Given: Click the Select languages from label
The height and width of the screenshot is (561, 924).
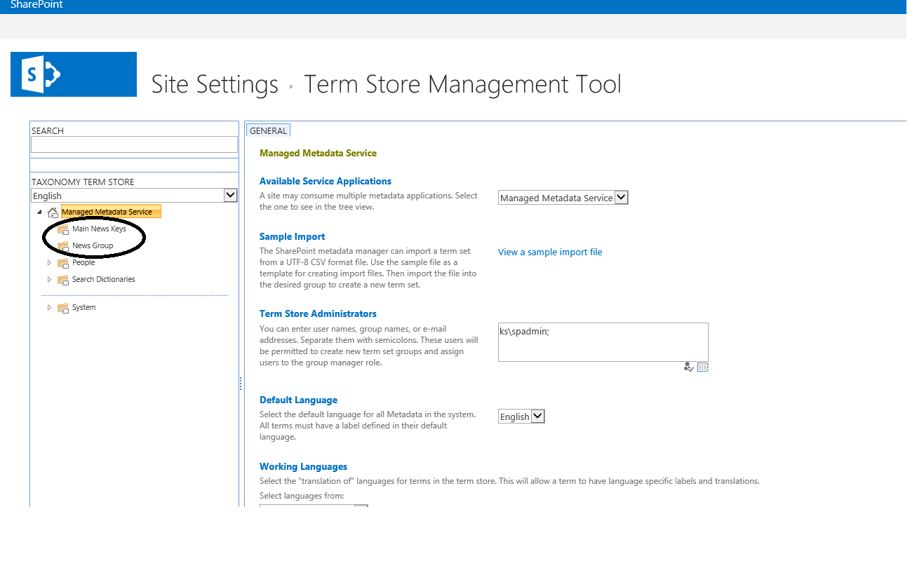Looking at the screenshot, I should point(302,496).
